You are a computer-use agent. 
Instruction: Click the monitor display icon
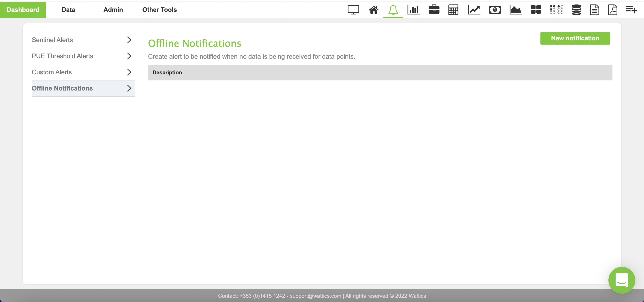[x=353, y=10]
